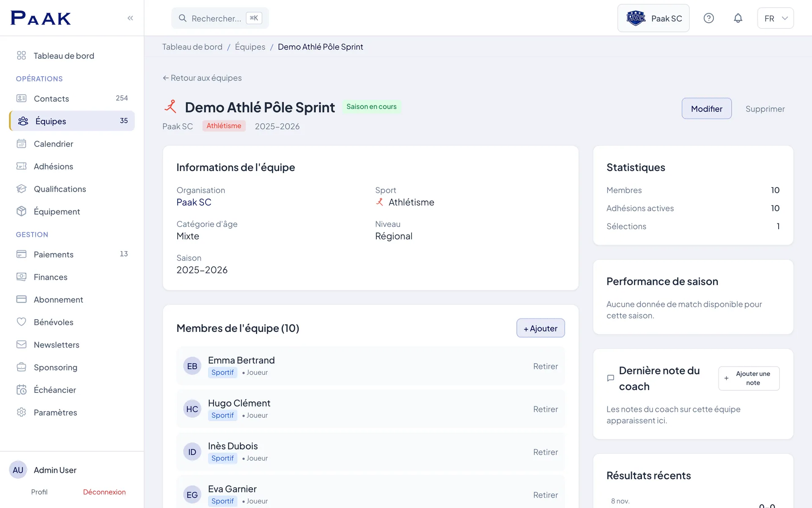Viewport: 812px width, 508px height.
Task: Click the HC avatar of Hugo Clément
Action: click(192, 409)
